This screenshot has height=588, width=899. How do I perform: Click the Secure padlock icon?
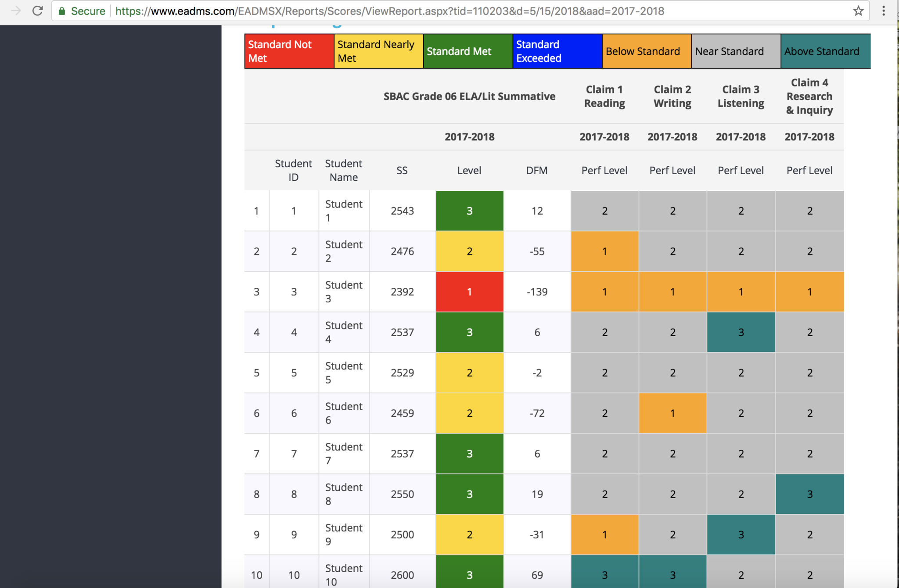pyautogui.click(x=62, y=11)
